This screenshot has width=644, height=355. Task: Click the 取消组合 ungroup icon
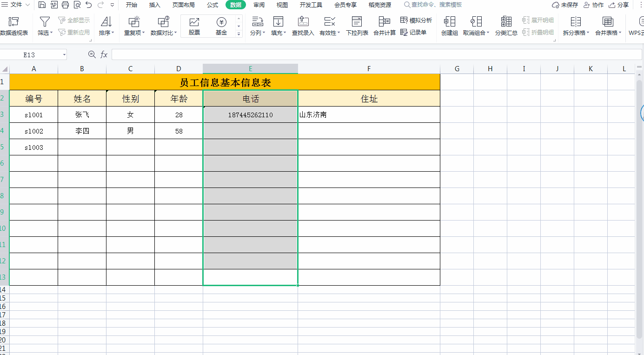pyautogui.click(x=476, y=21)
